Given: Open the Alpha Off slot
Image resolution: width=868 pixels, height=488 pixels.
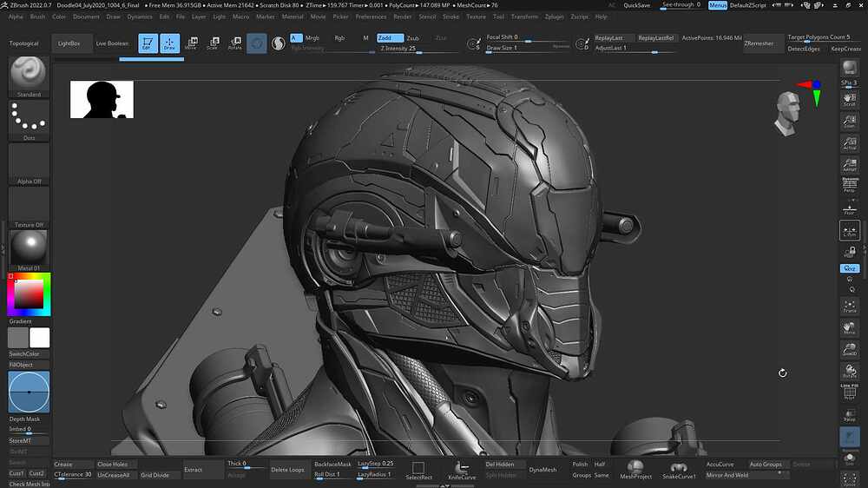Looking at the screenshot, I should click(x=29, y=164).
